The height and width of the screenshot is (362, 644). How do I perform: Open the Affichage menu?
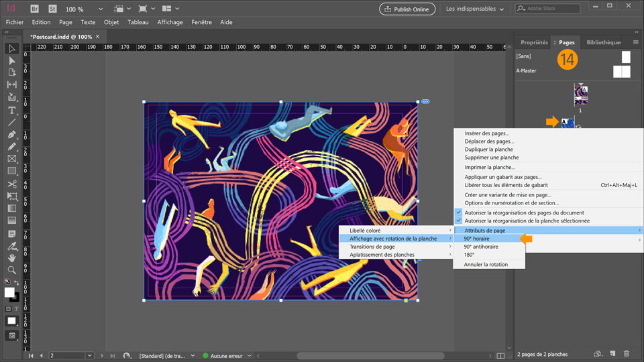(x=170, y=22)
